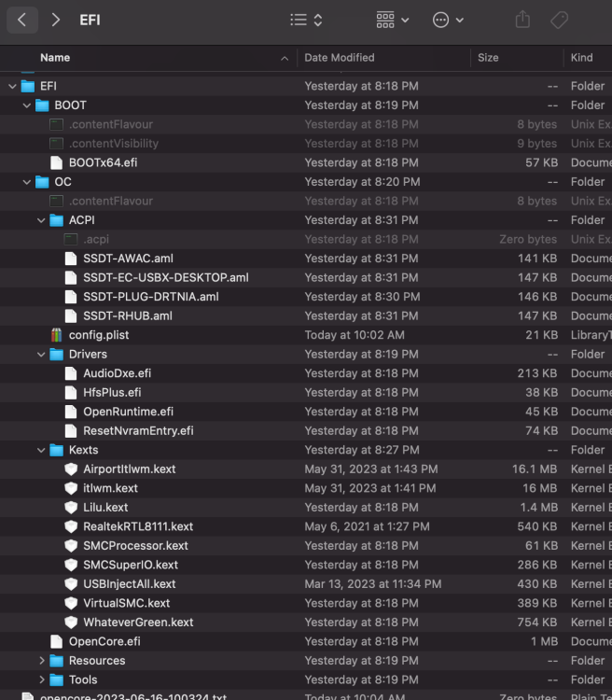This screenshot has width=612, height=700.
Task: Select the BOOT folder icon
Action: pos(42,105)
